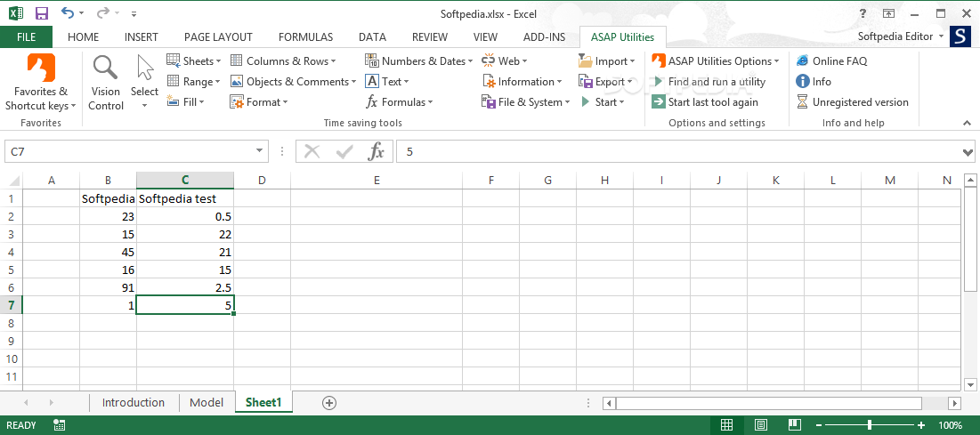Click the zoom out minus button
The height and width of the screenshot is (435, 980).
[818, 425]
